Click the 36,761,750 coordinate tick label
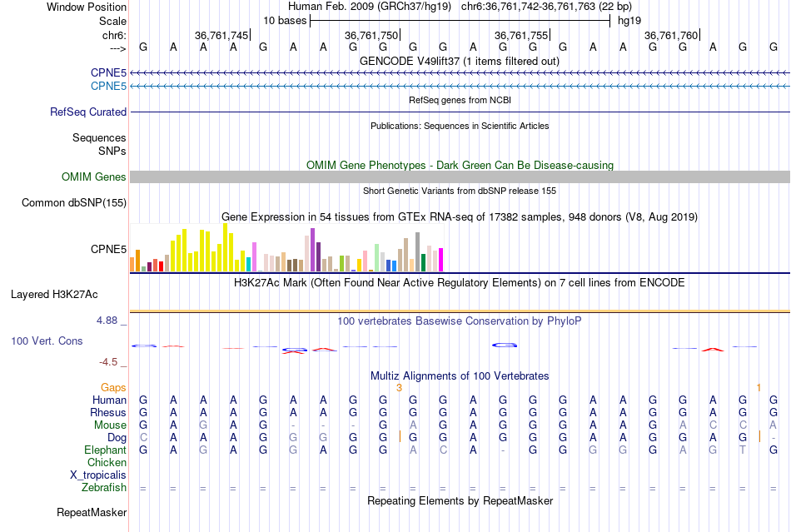 pyautogui.click(x=371, y=35)
